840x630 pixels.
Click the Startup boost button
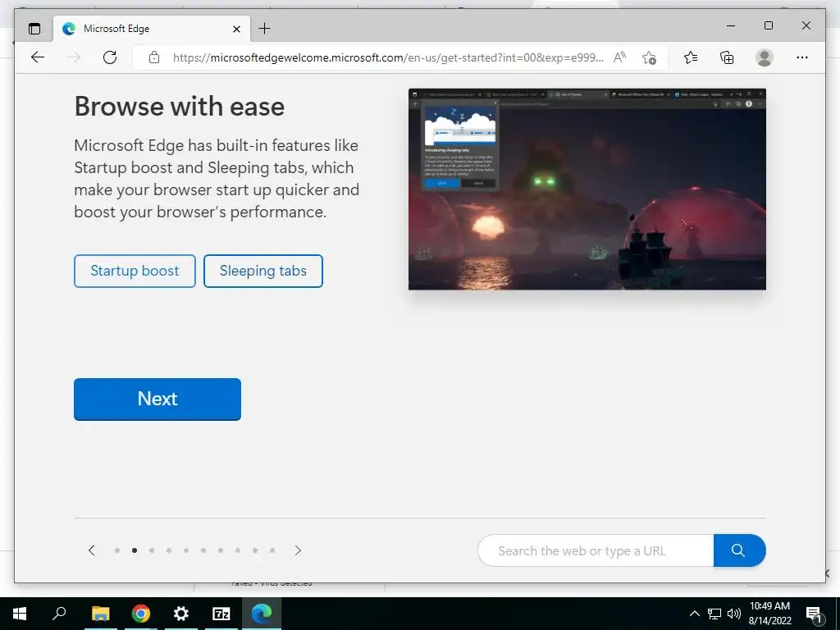(x=135, y=271)
